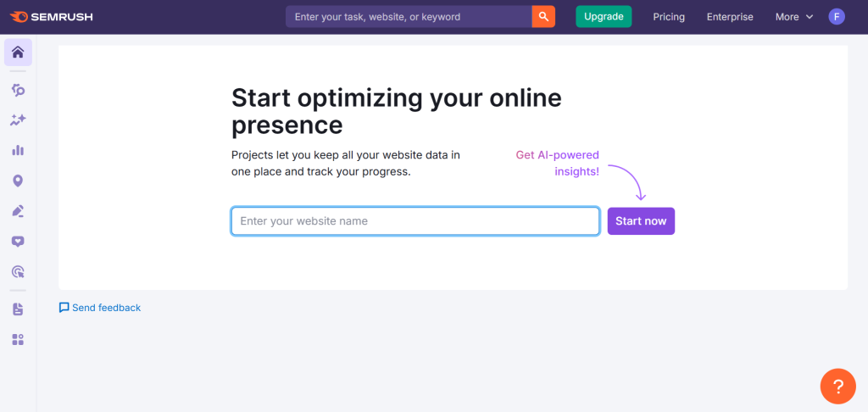Expand the More dropdown menu

[793, 17]
